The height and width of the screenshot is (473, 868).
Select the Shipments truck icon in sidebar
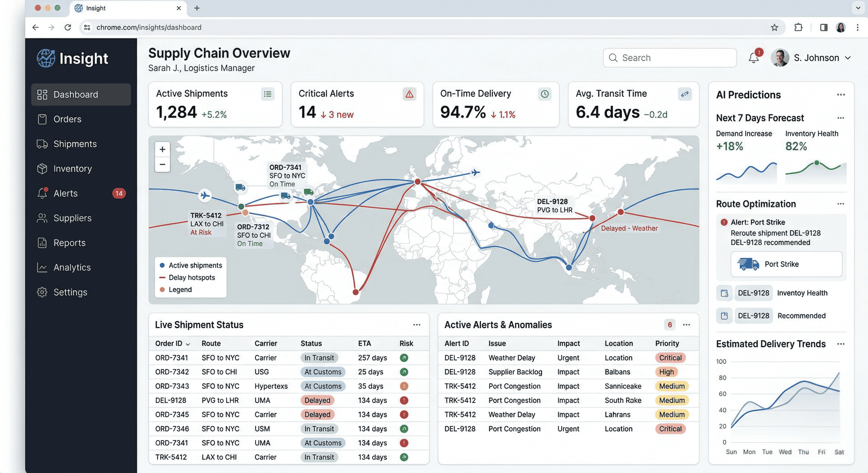click(42, 144)
